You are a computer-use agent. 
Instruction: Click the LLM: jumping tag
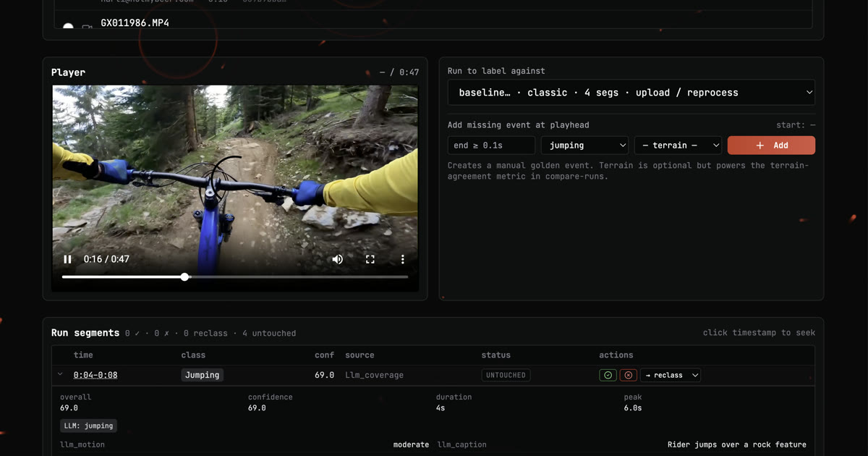coord(88,426)
